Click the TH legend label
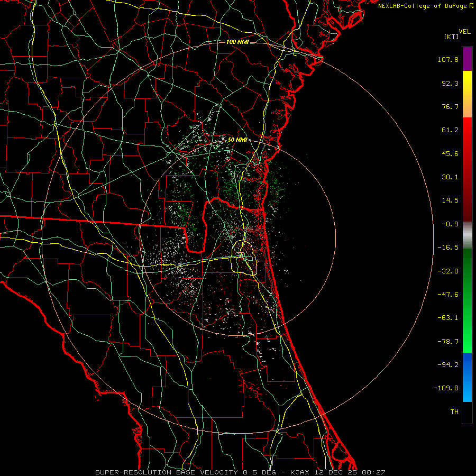 [454, 412]
